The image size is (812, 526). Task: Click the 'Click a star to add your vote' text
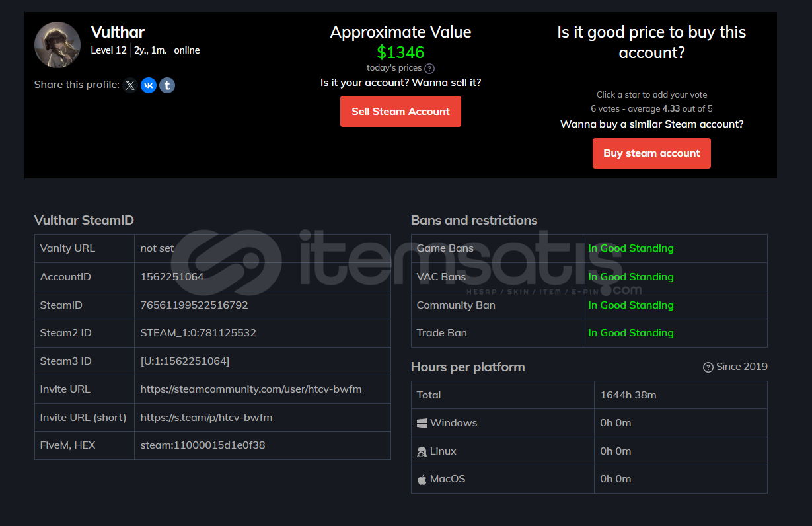pos(651,95)
